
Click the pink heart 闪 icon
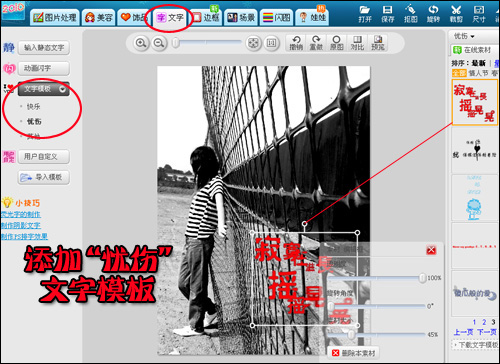coord(9,68)
